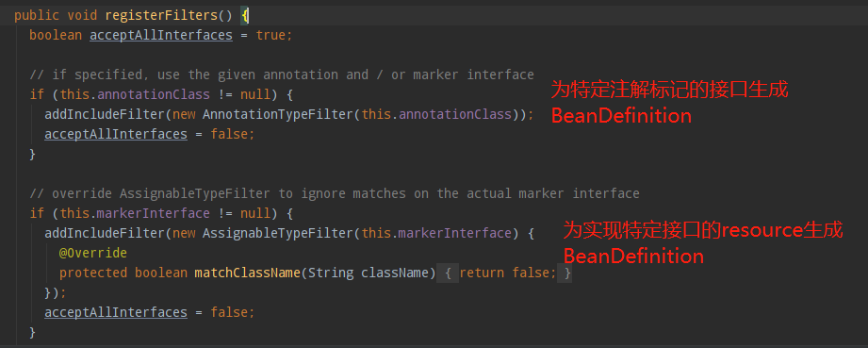Click the 'override AssignableTypeFilter' comment line
868x348 pixels.
point(335,193)
